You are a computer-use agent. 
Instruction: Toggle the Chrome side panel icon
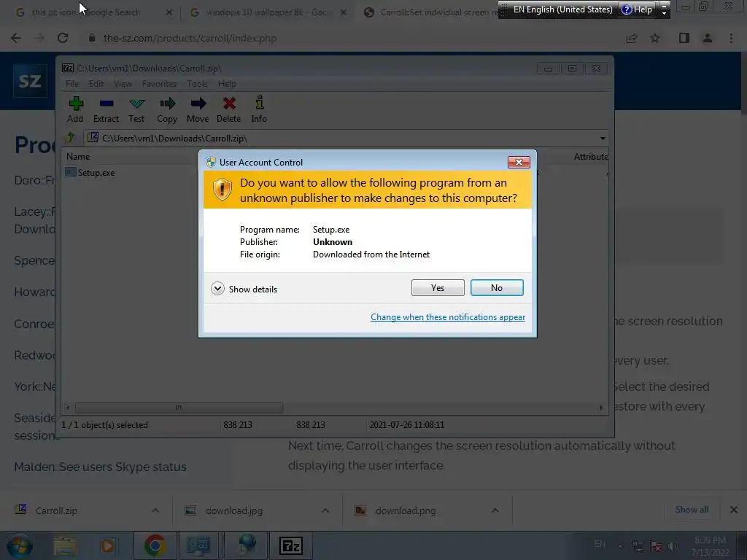click(x=684, y=38)
